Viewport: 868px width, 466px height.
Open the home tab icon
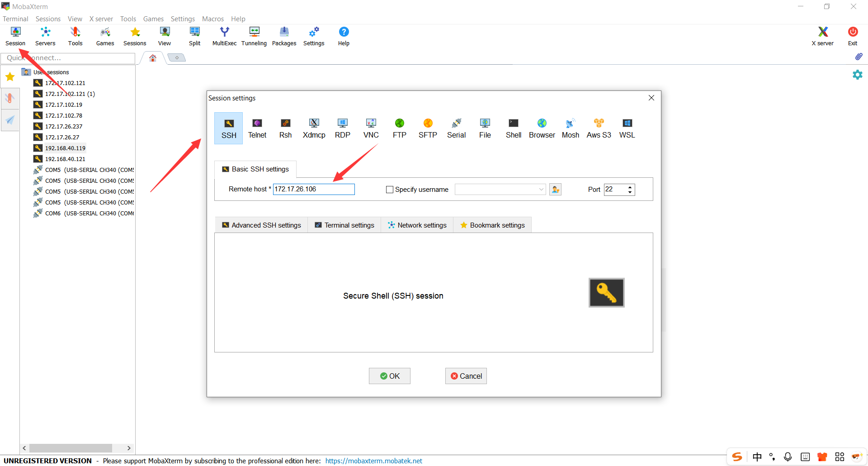pos(153,58)
